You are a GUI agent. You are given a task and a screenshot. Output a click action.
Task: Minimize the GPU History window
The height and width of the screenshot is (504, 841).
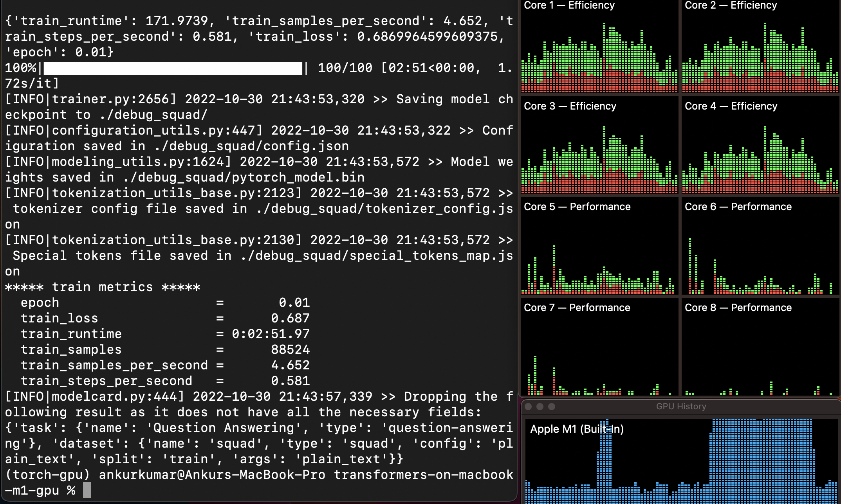540,407
